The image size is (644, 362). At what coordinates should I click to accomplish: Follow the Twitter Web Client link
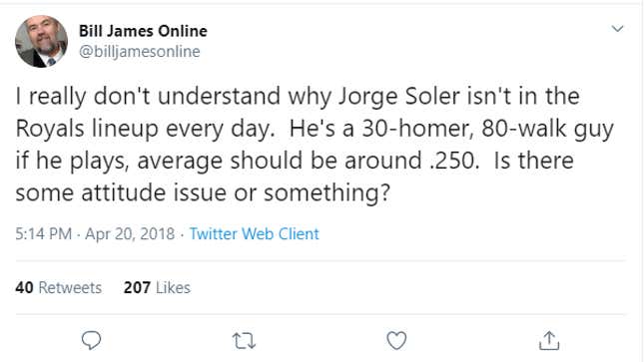click(254, 233)
